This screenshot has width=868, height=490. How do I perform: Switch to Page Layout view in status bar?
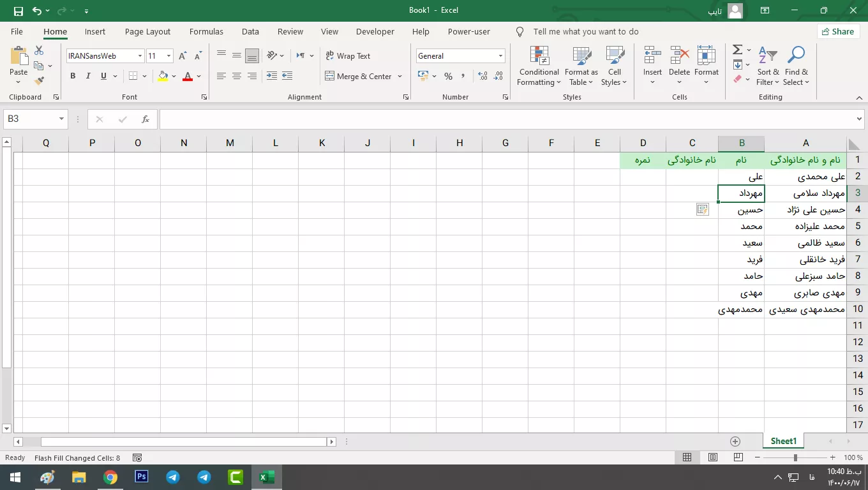click(x=713, y=457)
